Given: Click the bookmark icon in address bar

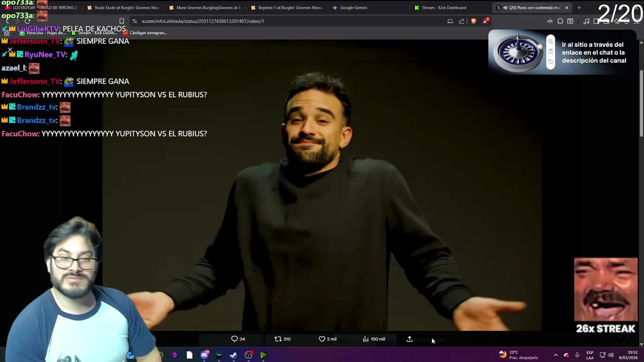Looking at the screenshot, I should tap(121, 21).
